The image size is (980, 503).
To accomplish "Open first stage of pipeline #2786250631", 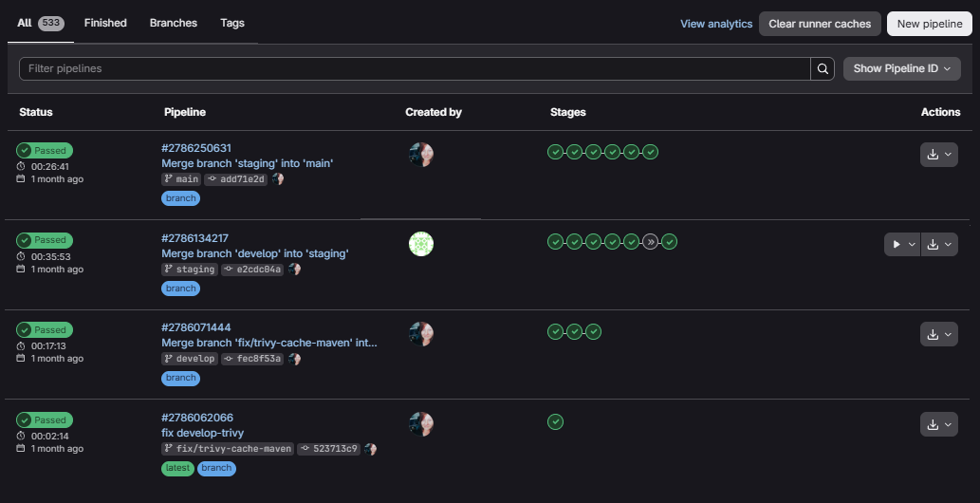I will click(x=555, y=152).
